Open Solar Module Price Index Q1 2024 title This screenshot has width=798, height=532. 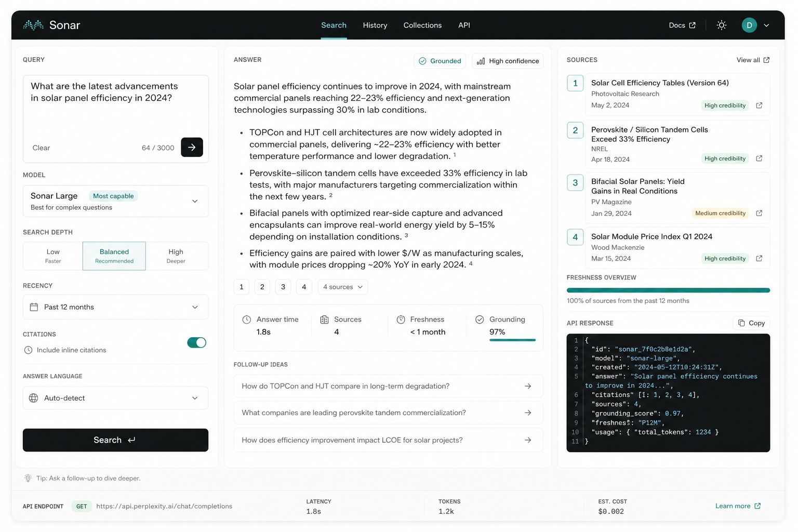pos(651,237)
